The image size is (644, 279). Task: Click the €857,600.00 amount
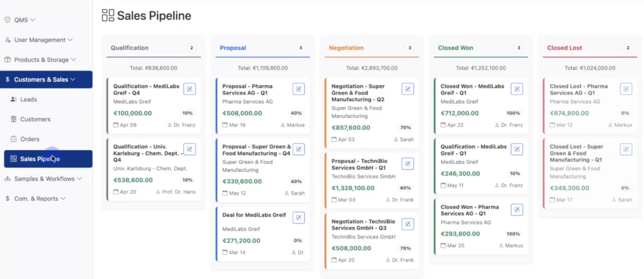click(351, 128)
